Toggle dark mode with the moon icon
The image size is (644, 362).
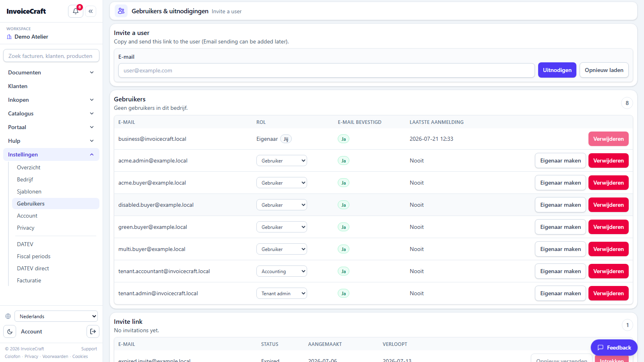pos(10,331)
